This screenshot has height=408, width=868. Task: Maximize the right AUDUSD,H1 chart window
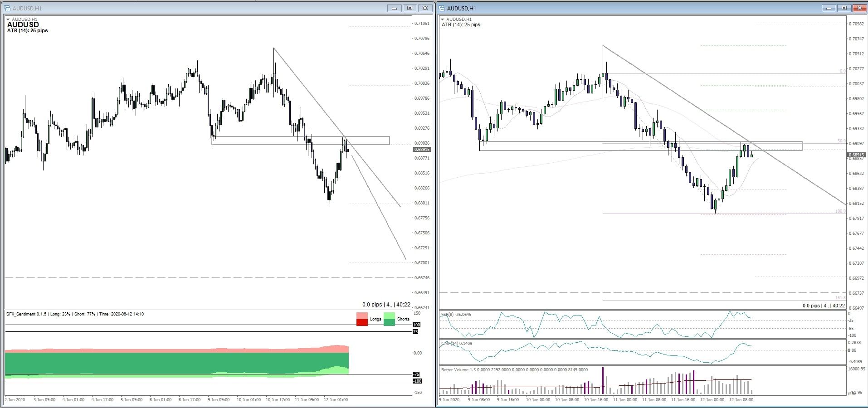coord(844,8)
